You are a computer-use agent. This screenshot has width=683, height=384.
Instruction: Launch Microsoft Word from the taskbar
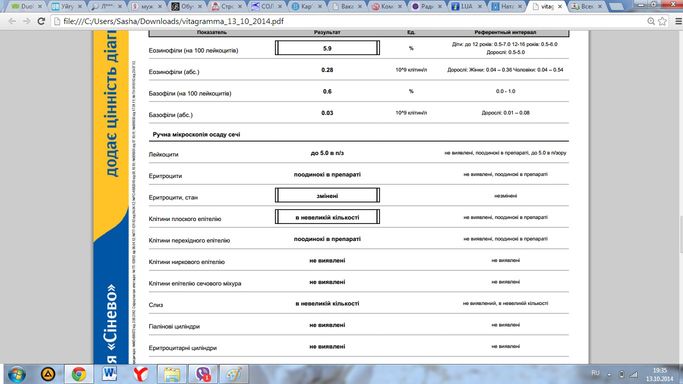click(x=109, y=374)
